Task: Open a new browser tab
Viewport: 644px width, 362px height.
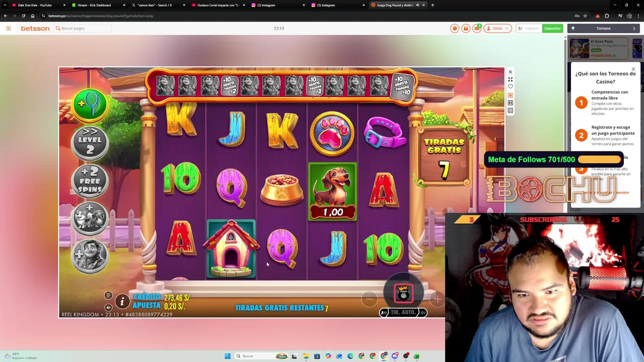Action: (x=433, y=5)
